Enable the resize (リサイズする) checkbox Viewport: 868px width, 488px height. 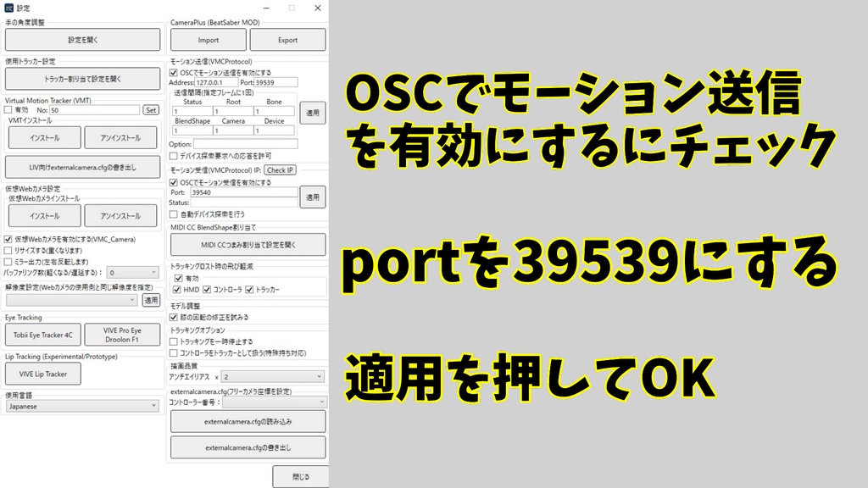[8, 250]
